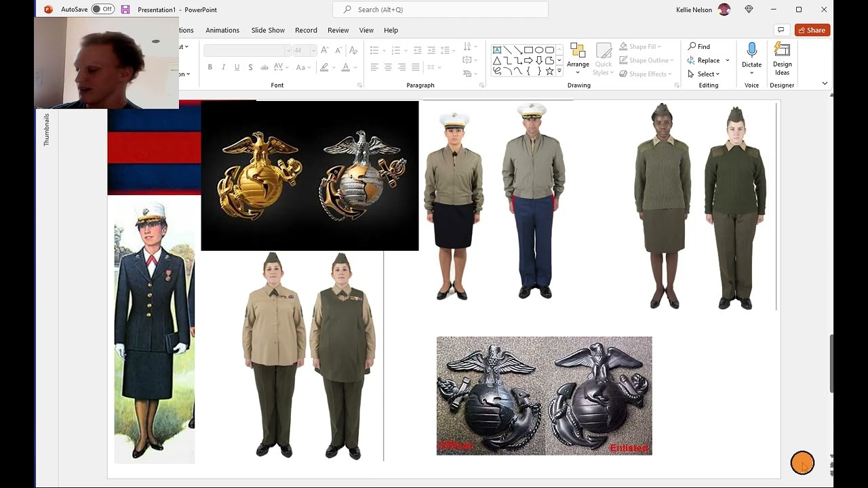Open the Animations tab
868x488 pixels.
(x=222, y=30)
